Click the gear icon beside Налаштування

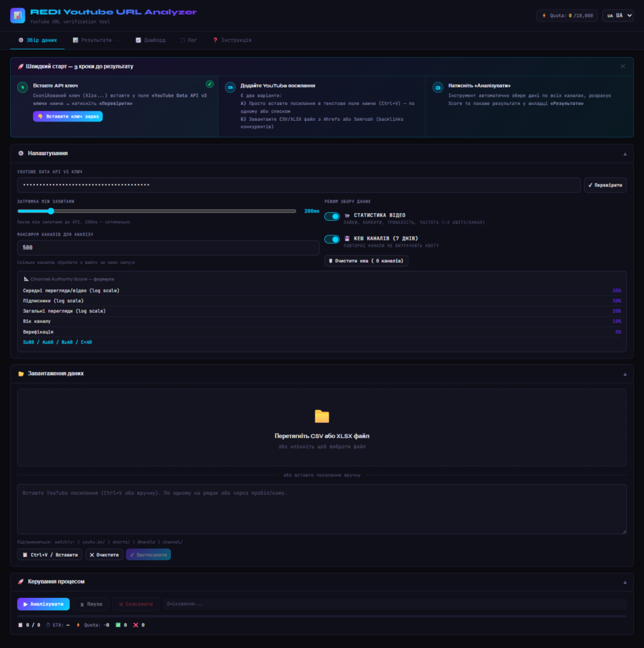tap(21, 153)
